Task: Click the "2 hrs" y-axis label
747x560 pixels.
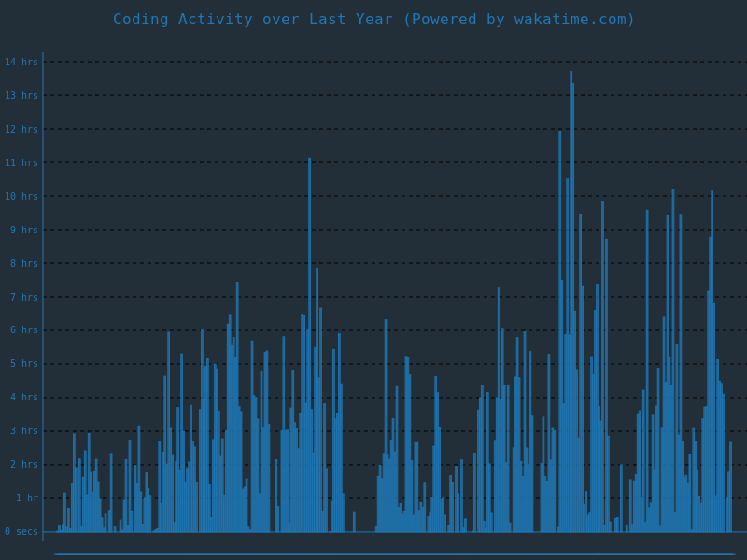Action: click(x=24, y=465)
